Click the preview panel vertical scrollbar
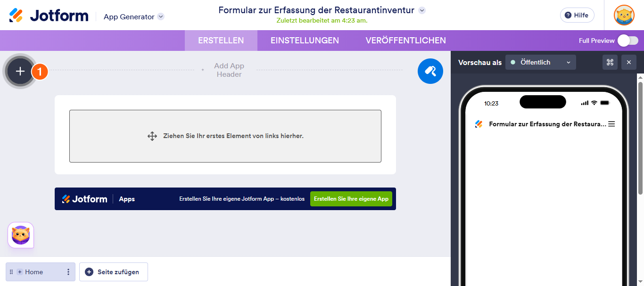This screenshot has height=286, width=644. point(640,138)
